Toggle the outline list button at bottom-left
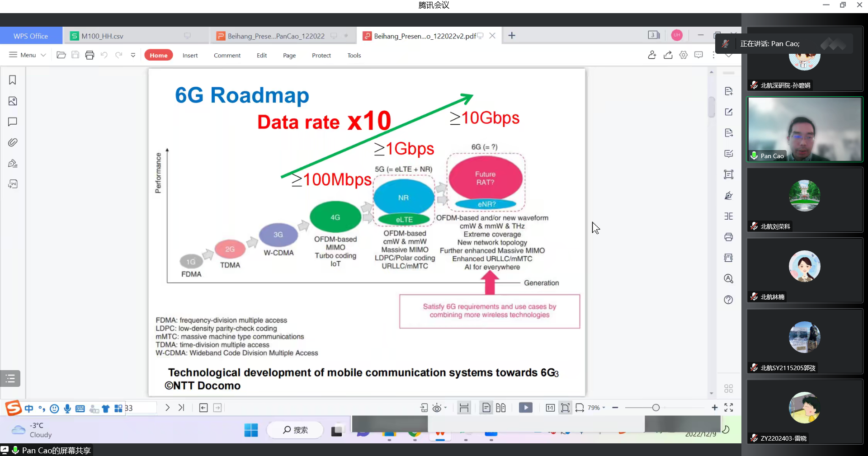This screenshot has height=456, width=868. (10, 378)
